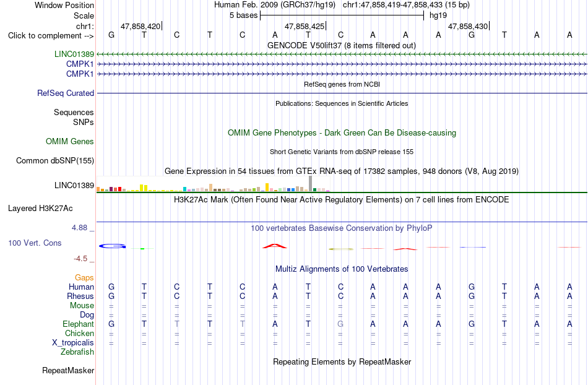588x385 pixels.
Task: Click the Human species label
Action: [x=81, y=287]
